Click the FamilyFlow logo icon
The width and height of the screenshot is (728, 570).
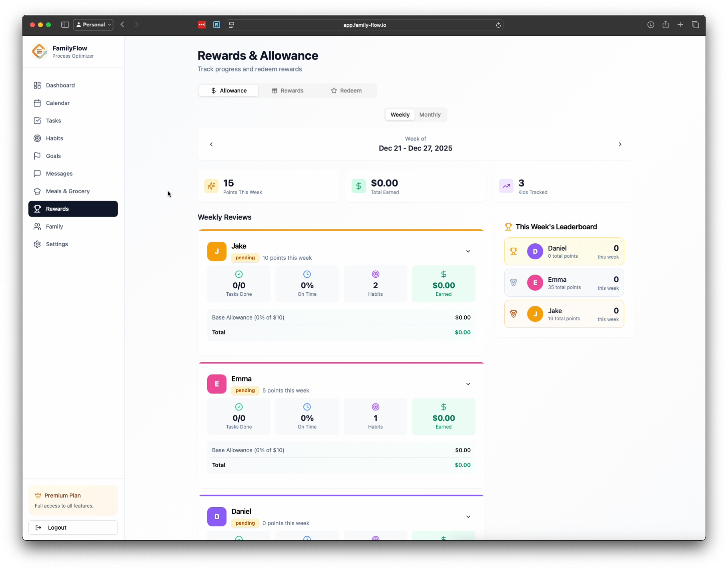39,51
